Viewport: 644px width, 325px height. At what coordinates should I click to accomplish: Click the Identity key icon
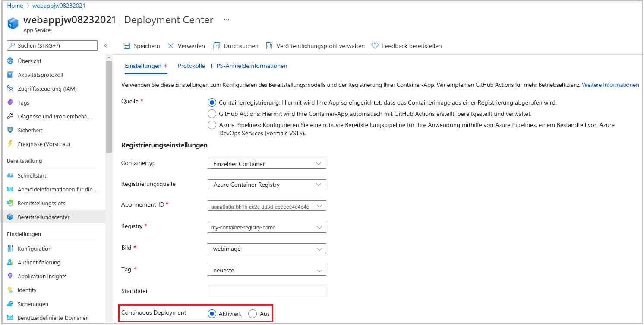coord(10,290)
